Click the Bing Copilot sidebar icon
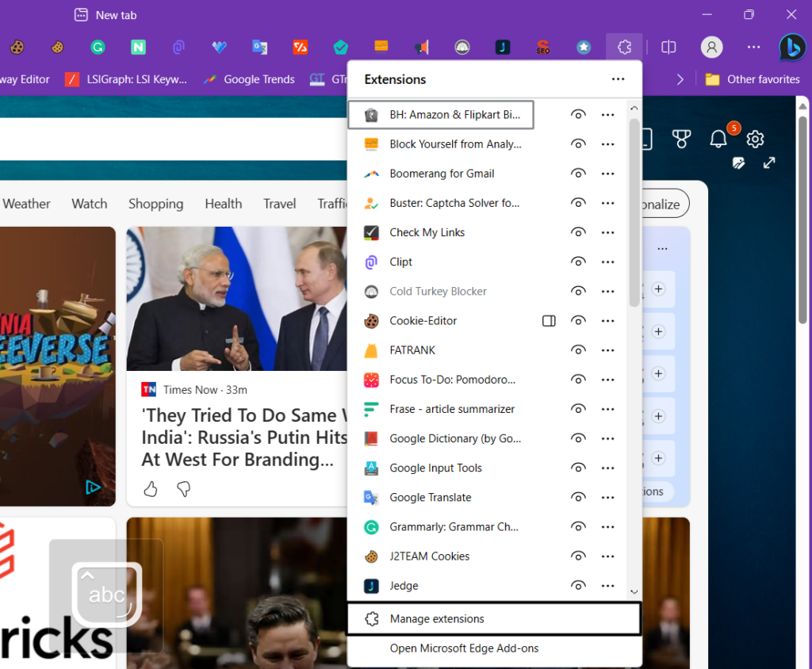812x669 pixels. 792,48
